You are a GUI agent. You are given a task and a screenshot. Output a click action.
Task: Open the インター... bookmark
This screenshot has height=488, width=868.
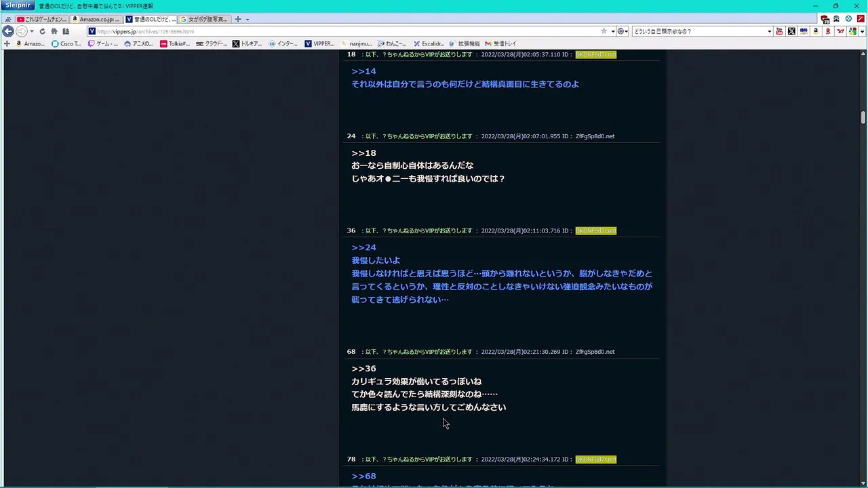[x=283, y=43]
